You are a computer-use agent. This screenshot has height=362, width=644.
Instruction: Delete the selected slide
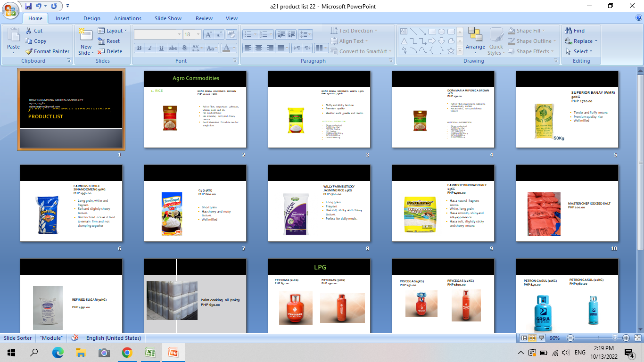[x=110, y=51]
